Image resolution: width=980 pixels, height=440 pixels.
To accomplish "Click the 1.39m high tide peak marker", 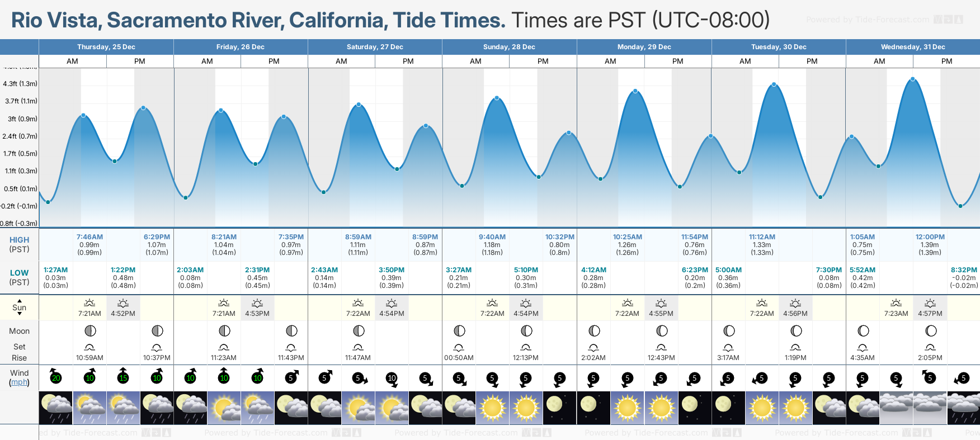I will pos(913,79).
